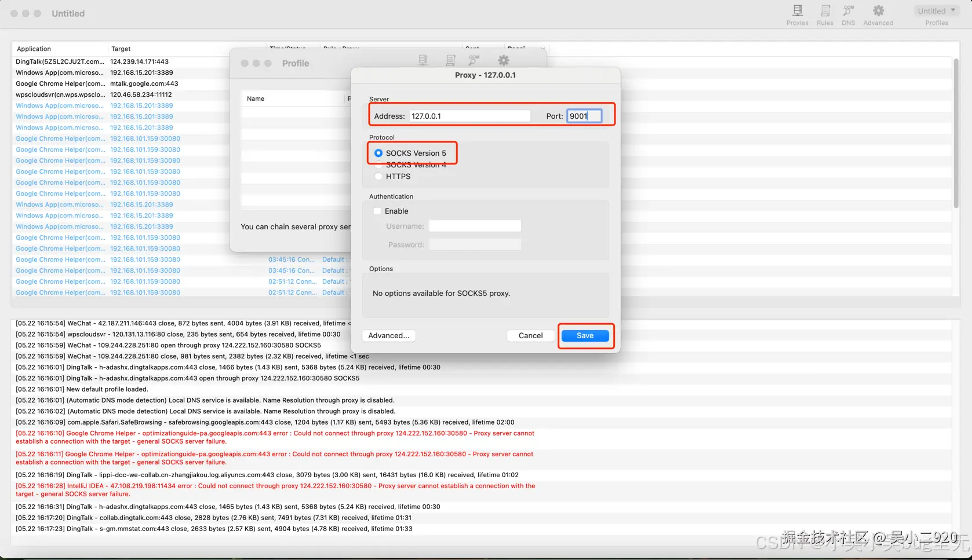Viewport: 972px width, 560px height.
Task: Click log entry for s-gm.mmstat.com:443
Action: [x=214, y=529]
